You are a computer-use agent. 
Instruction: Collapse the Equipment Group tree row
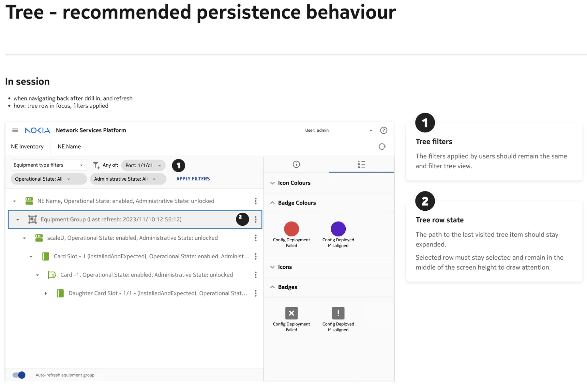tap(18, 220)
